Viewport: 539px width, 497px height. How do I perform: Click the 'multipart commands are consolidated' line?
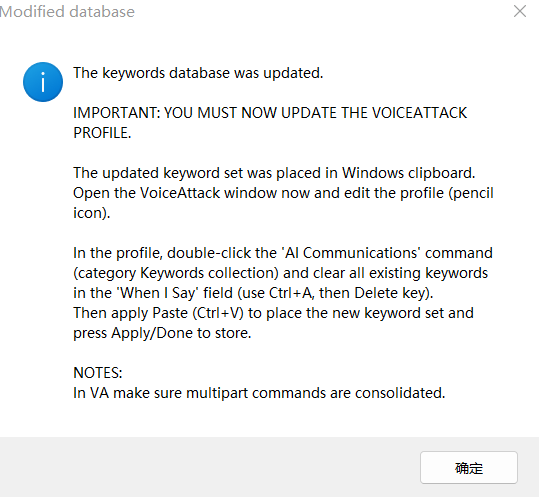tap(259, 393)
